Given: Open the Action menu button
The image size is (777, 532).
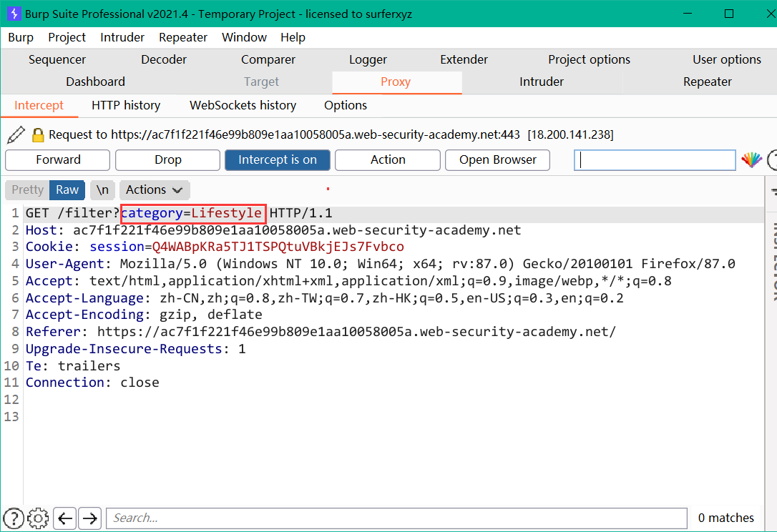Looking at the screenshot, I should coord(388,160).
